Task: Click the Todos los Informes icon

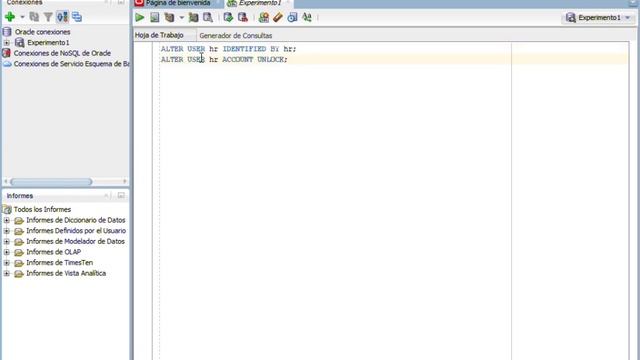Action: [7, 209]
